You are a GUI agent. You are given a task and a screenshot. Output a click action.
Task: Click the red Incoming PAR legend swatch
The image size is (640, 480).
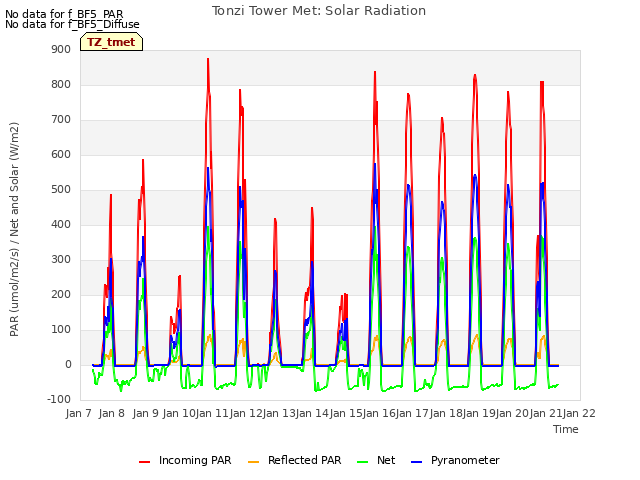144,462
